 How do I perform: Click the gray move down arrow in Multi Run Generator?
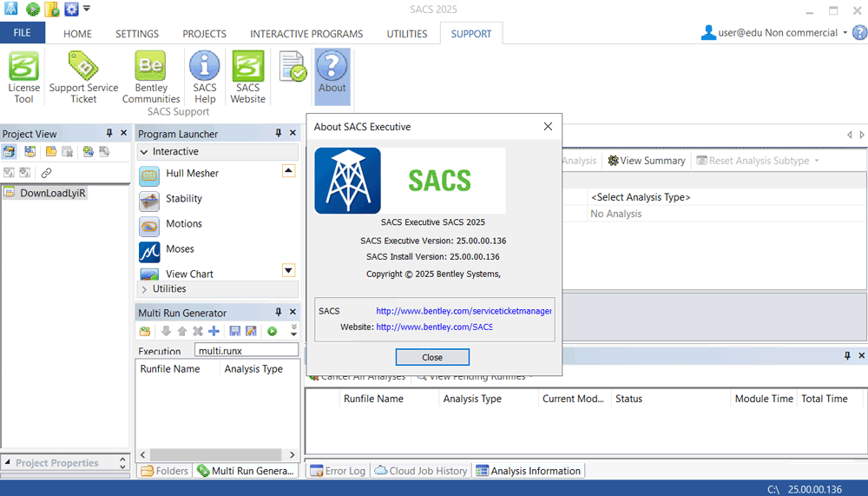tap(166, 332)
